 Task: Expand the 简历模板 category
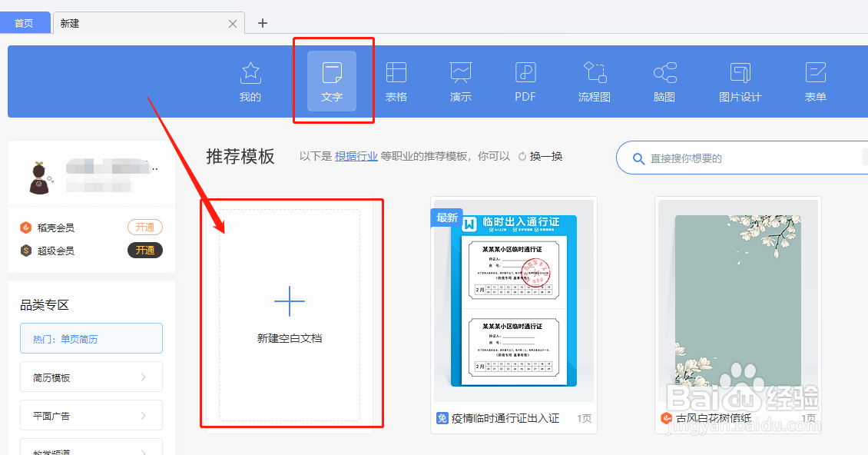(91, 377)
